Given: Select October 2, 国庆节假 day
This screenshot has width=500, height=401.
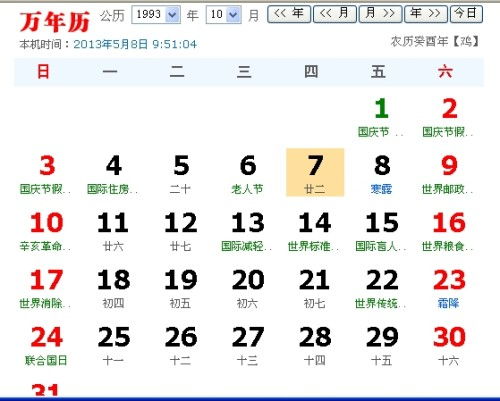Looking at the screenshot, I should (449, 117).
